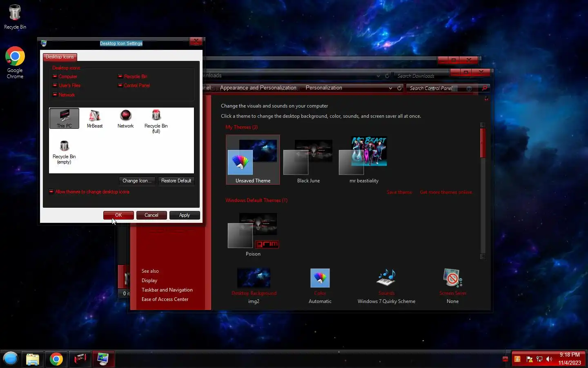Select the Poison default theme
The image size is (588, 368).
253,234
